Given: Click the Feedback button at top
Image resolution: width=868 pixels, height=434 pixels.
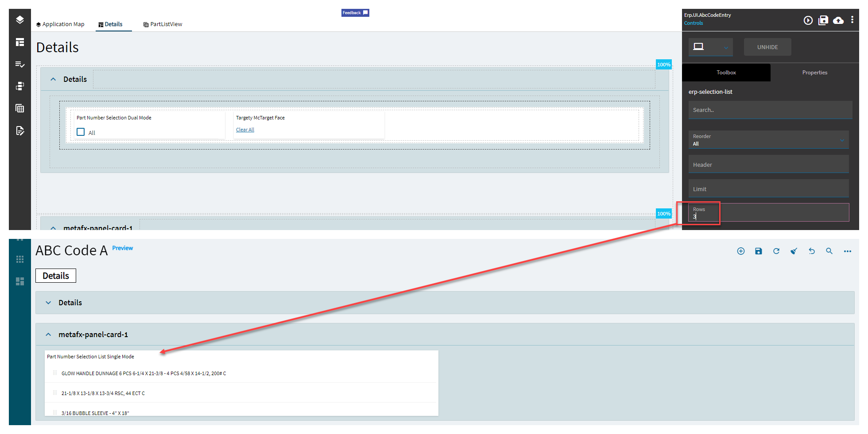Looking at the screenshot, I should (x=355, y=13).
